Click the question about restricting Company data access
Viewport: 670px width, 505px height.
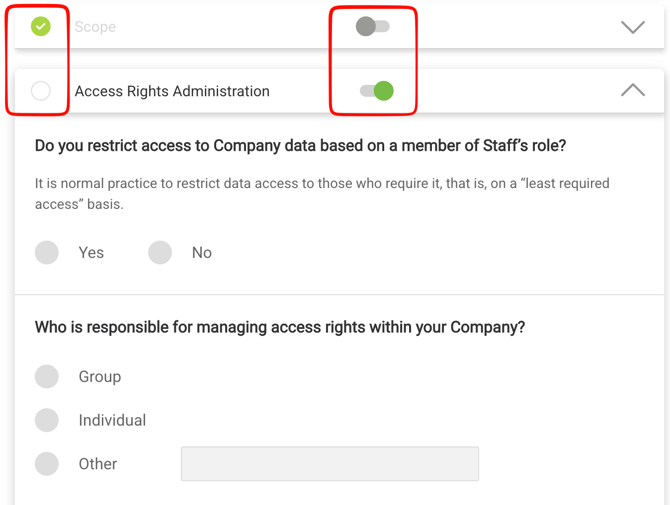click(300, 146)
